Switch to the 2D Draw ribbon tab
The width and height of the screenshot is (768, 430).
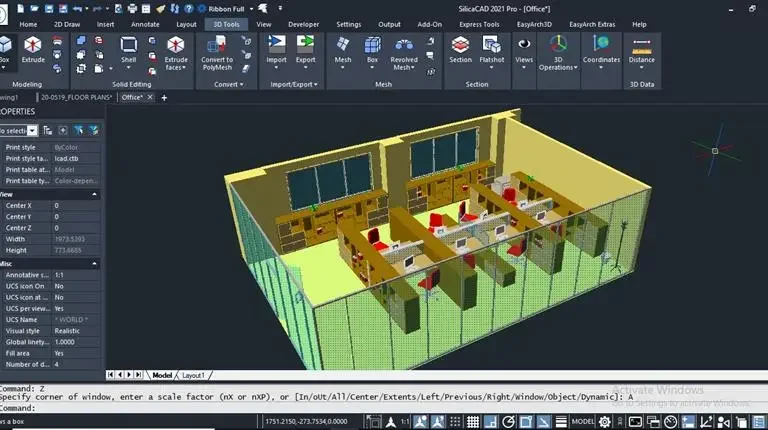tap(68, 24)
